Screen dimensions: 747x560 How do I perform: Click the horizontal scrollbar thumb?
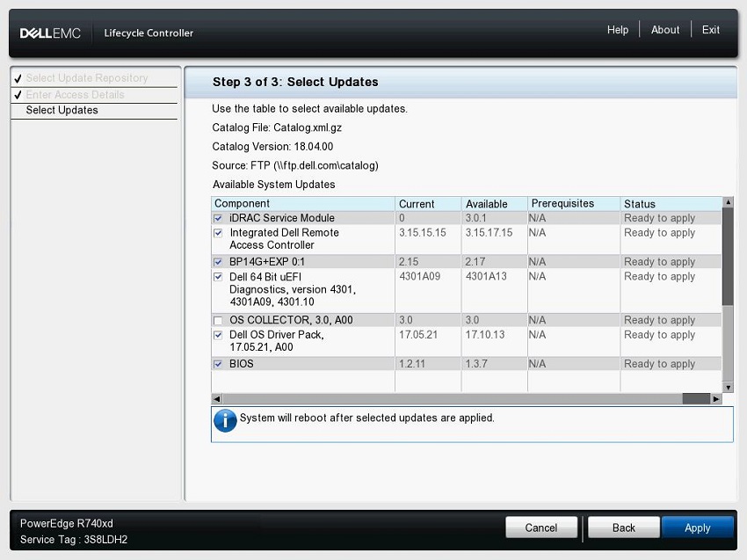pyautogui.click(x=696, y=398)
